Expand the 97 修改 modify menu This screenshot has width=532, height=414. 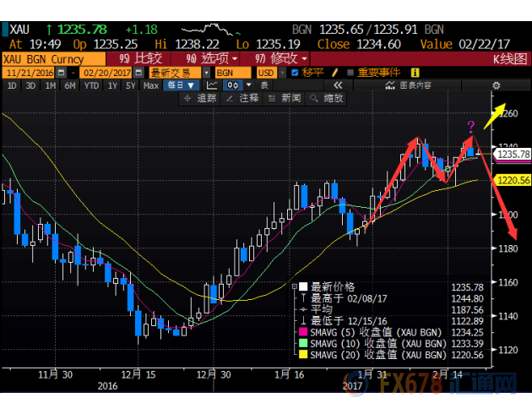tap(280, 59)
